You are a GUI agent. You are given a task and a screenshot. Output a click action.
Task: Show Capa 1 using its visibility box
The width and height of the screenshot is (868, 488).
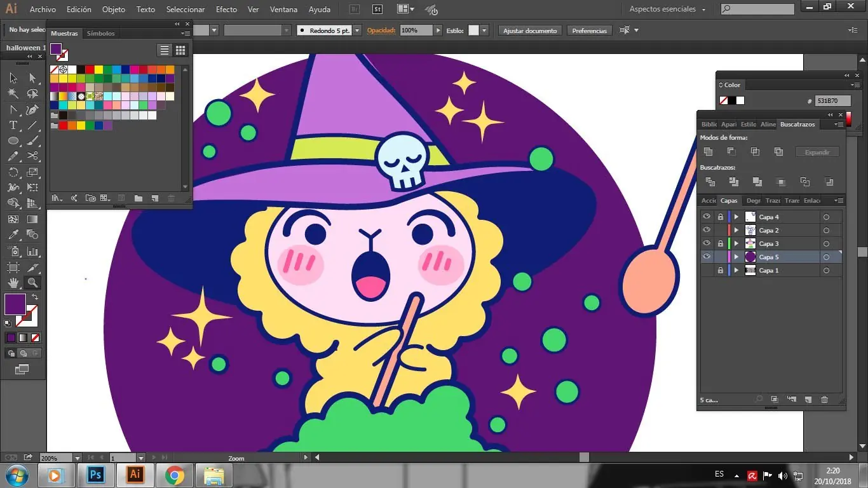click(x=707, y=270)
